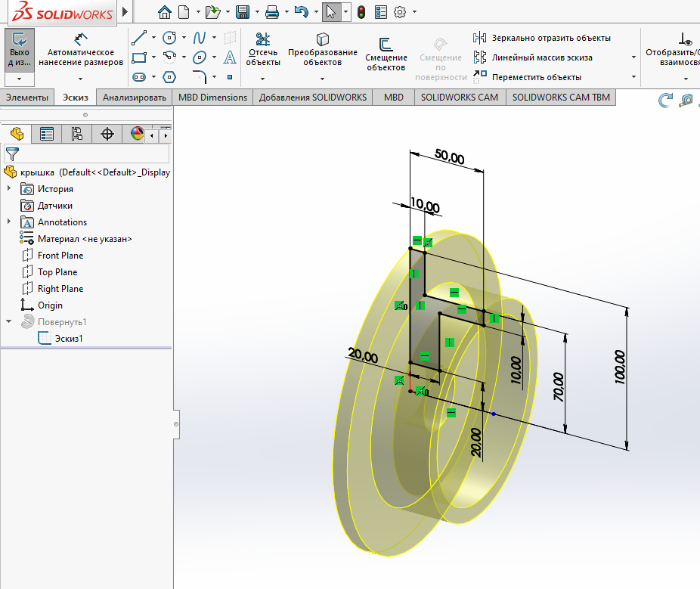The image size is (700, 589).
Task: Collapse the Повернуть1 feature node
Action: click(9, 321)
